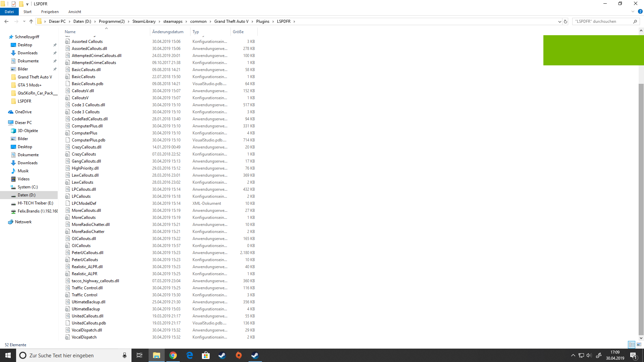Viewport: 644px width, 362px height.
Task: Open the Datei menu
Action: (x=9, y=12)
